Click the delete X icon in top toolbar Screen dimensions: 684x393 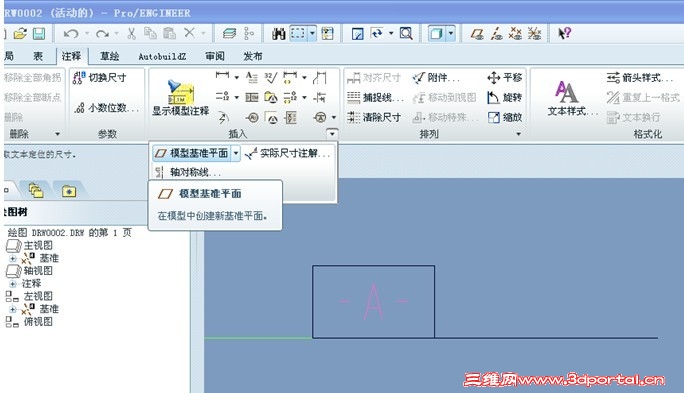(x=189, y=33)
